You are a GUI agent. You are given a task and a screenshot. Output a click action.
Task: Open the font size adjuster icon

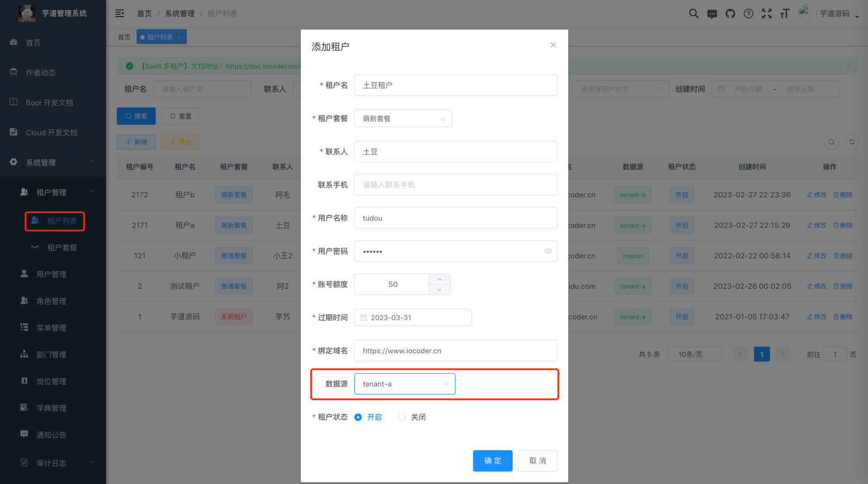click(785, 13)
